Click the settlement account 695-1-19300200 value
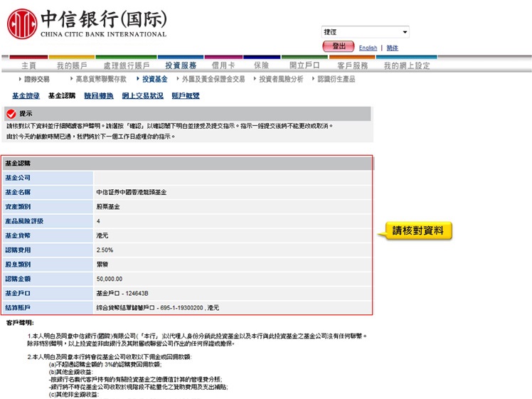This screenshot has height=399, width=532. 157,308
